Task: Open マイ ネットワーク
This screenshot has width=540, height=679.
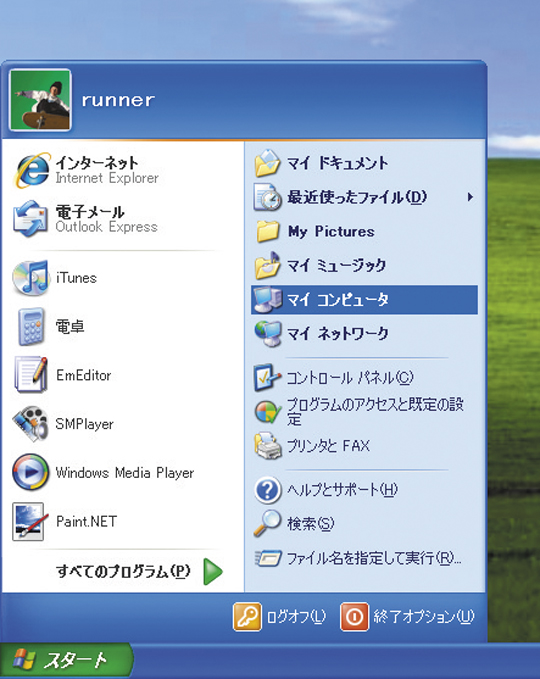Action: 364,333
